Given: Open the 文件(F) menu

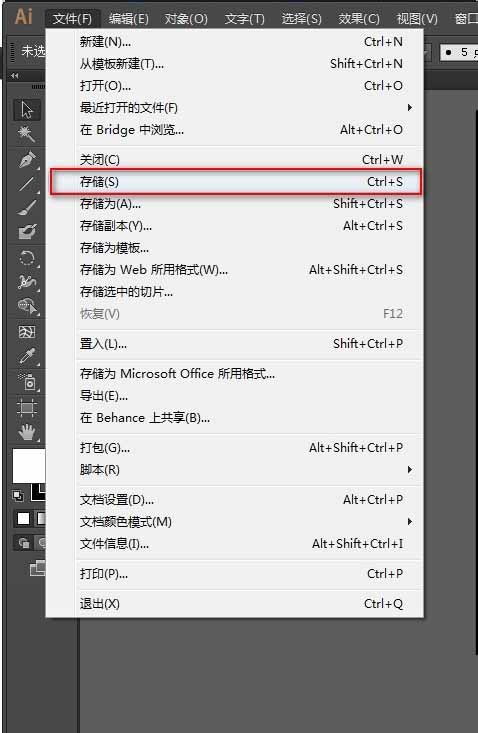Looking at the screenshot, I should pos(72,19).
